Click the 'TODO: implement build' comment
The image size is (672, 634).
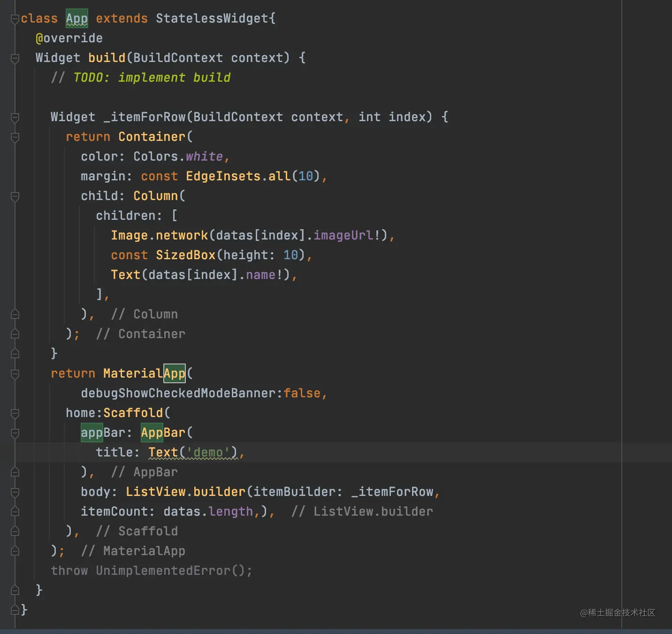click(x=152, y=78)
